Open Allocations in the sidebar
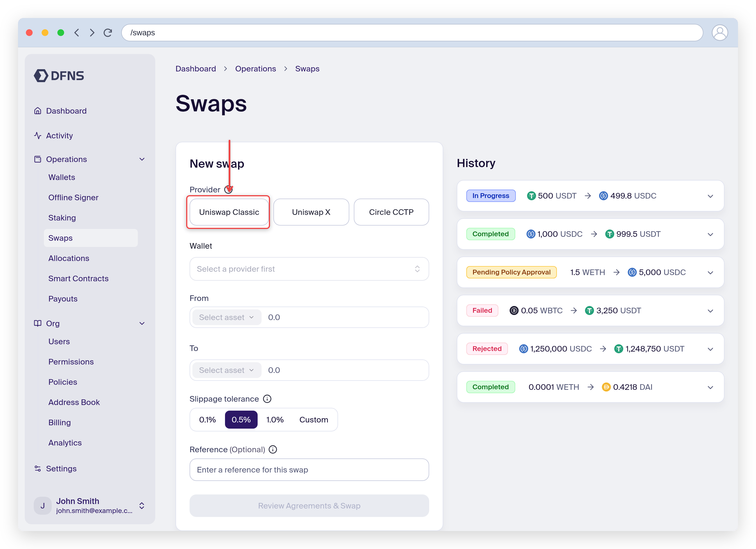This screenshot has height=549, width=756. [x=69, y=258]
